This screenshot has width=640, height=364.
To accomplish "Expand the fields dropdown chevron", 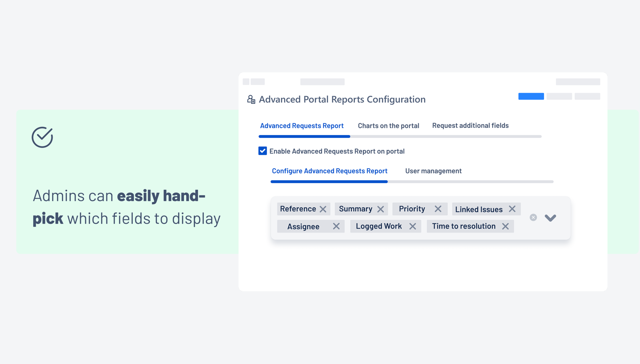I will click(550, 218).
